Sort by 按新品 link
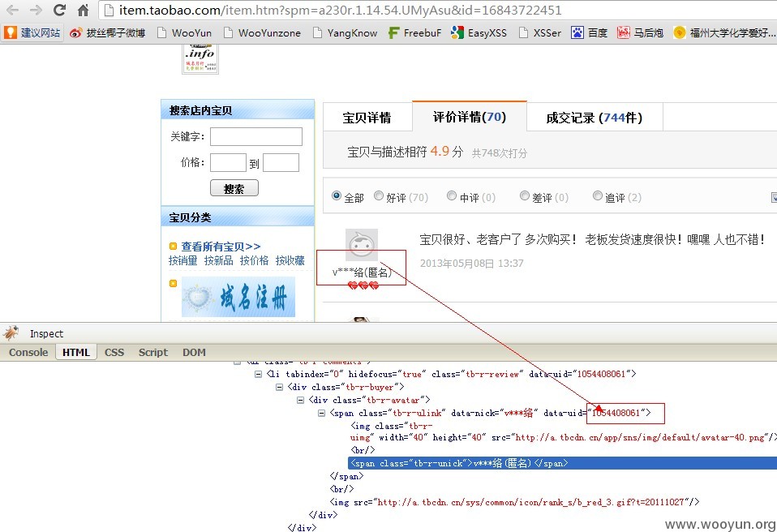The width and height of the screenshot is (777, 532). pyautogui.click(x=218, y=260)
